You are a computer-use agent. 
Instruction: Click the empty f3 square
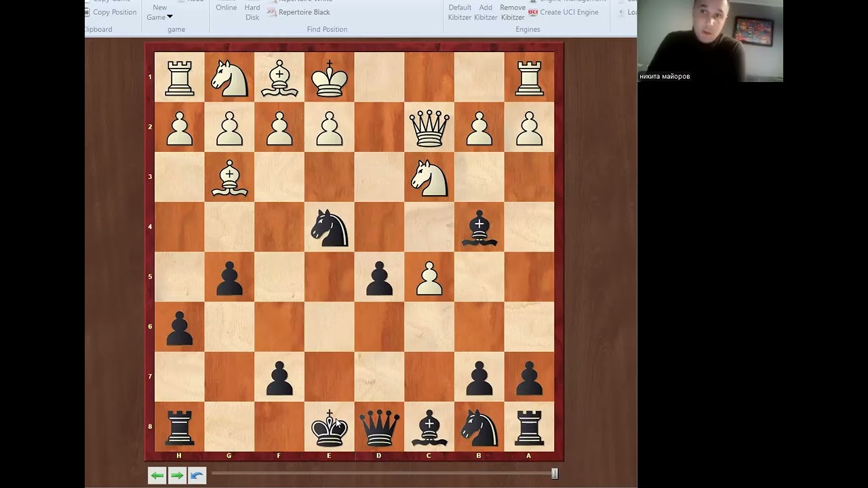(279, 177)
